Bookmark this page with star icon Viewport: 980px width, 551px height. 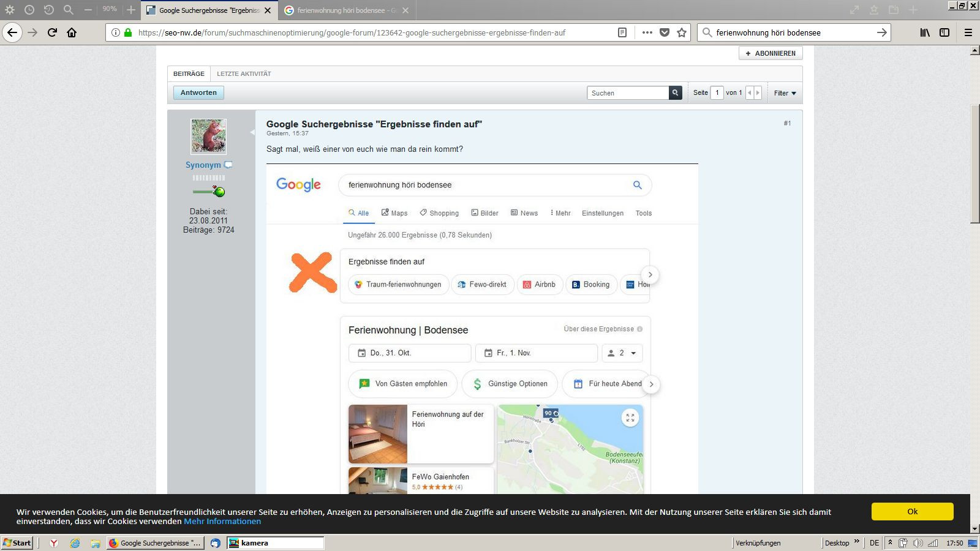pyautogui.click(x=682, y=32)
